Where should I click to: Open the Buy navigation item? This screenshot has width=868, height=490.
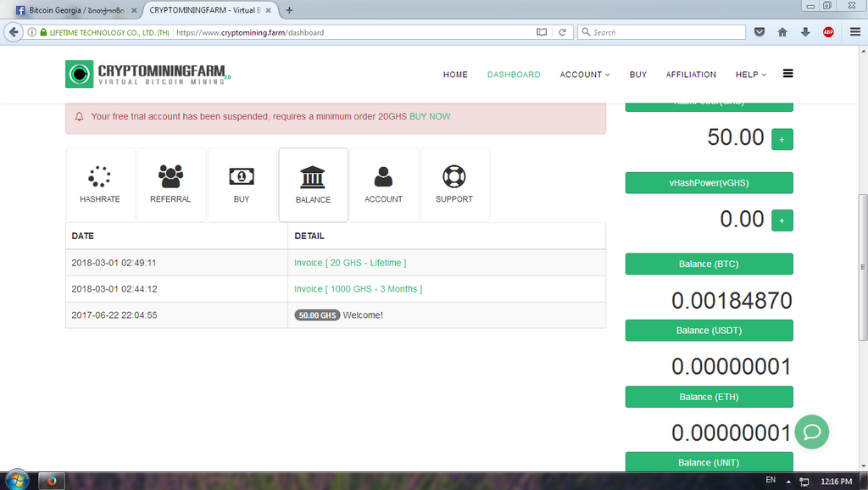coord(637,75)
